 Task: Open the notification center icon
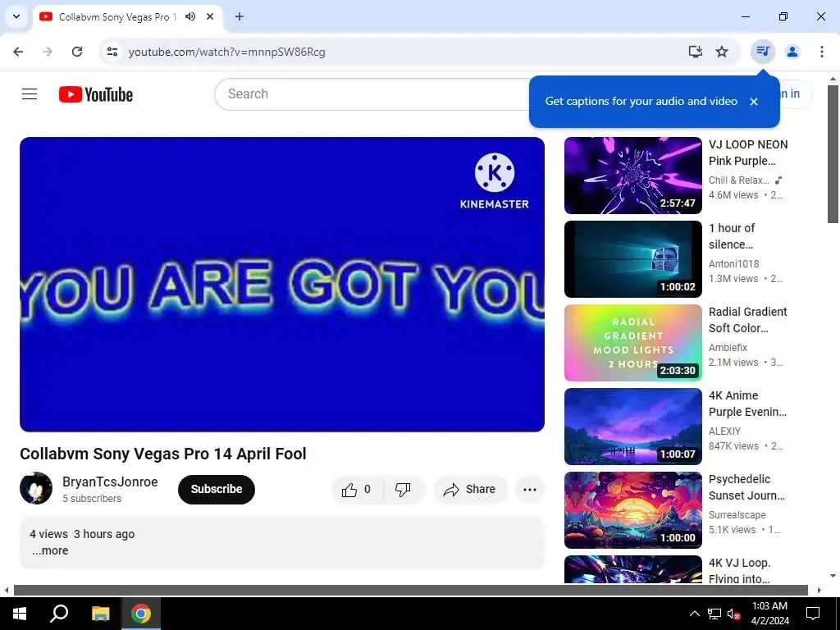click(x=813, y=614)
